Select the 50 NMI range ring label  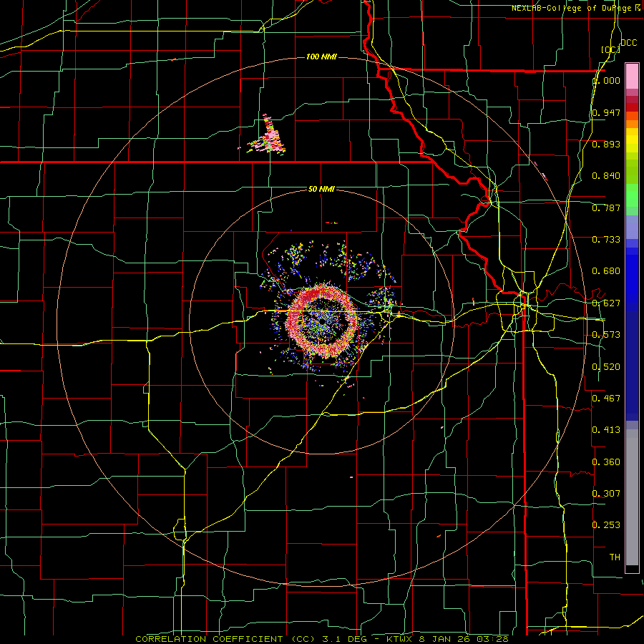click(x=321, y=189)
